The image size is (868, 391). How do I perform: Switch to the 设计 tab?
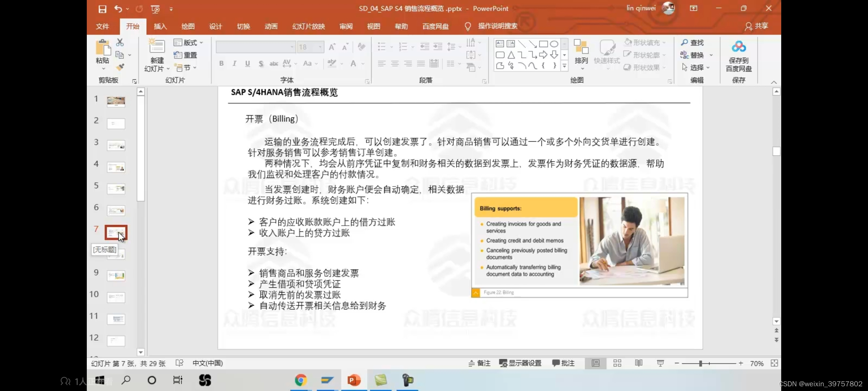click(216, 26)
